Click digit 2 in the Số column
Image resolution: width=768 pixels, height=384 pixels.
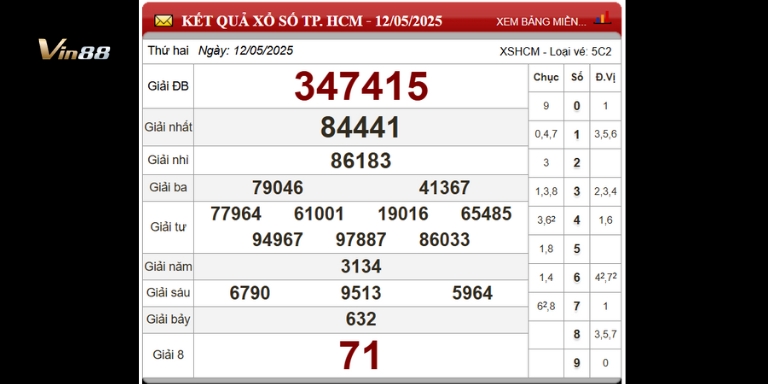(577, 163)
